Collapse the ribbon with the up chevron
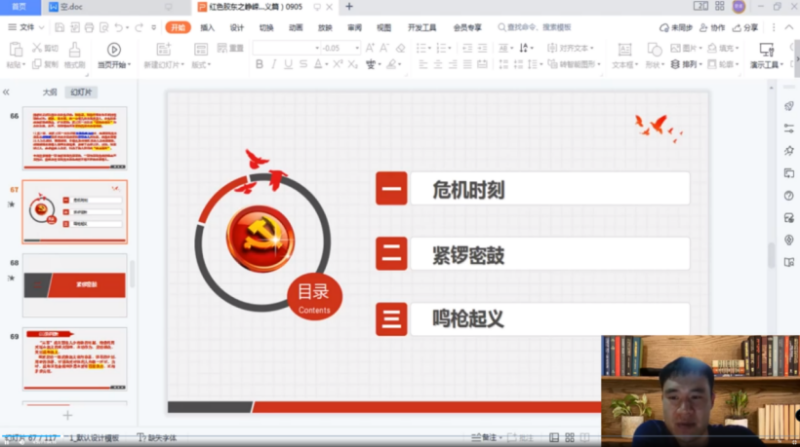This screenshot has height=447, width=800. [x=789, y=28]
